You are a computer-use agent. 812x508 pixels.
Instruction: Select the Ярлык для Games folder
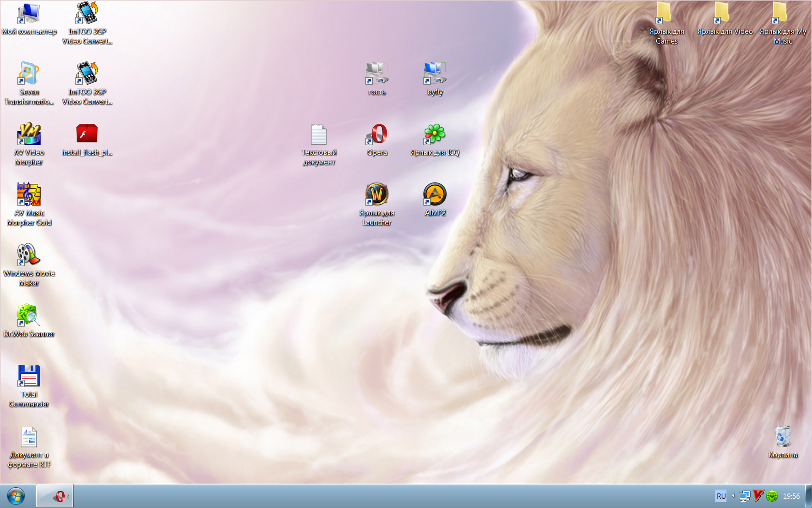pyautogui.click(x=667, y=14)
